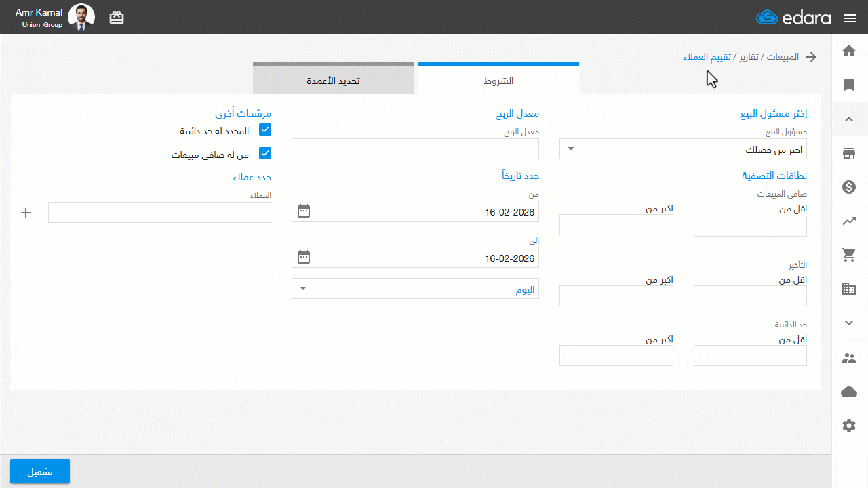Focus the معدل الربح input field
This screenshot has width=868, height=488.
coord(415,149)
